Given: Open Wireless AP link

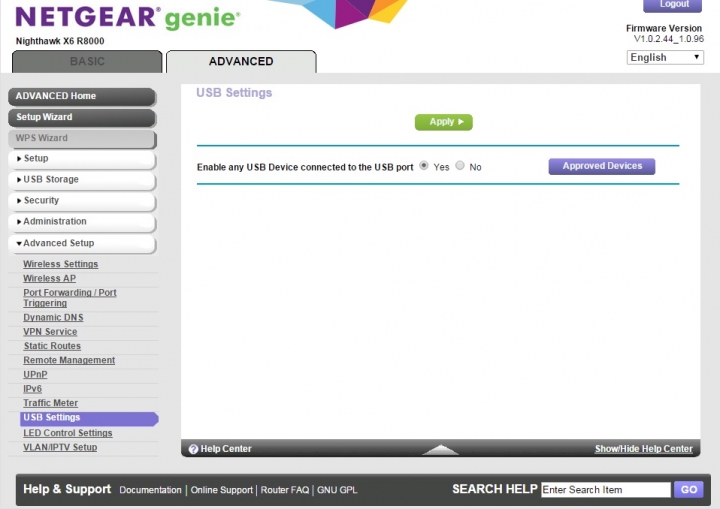Looking at the screenshot, I should coord(50,278).
